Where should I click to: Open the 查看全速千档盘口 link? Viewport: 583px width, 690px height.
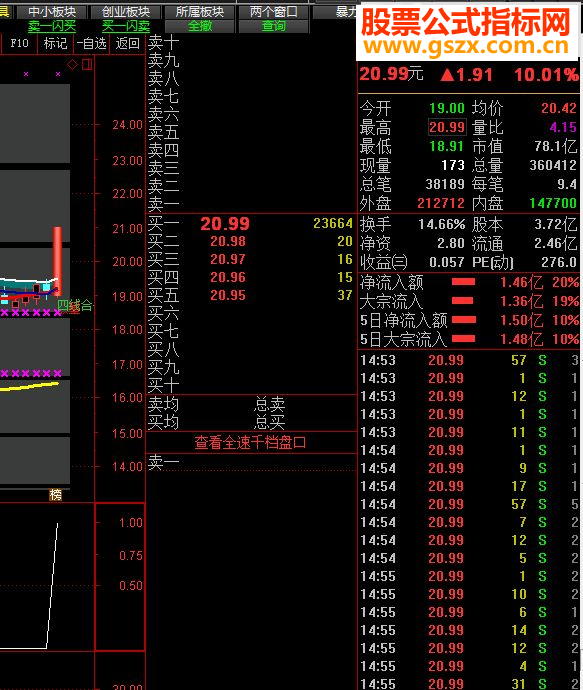tap(250, 443)
